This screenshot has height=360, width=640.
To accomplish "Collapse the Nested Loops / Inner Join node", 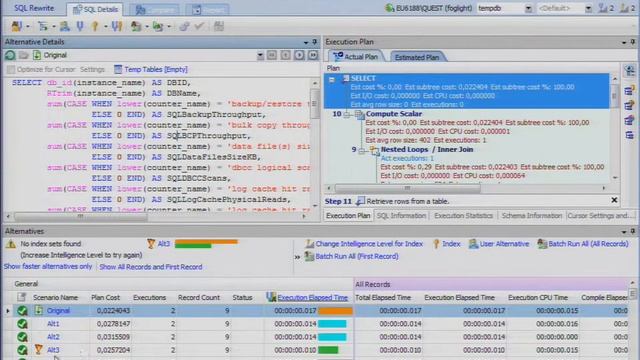I will tap(362, 151).
